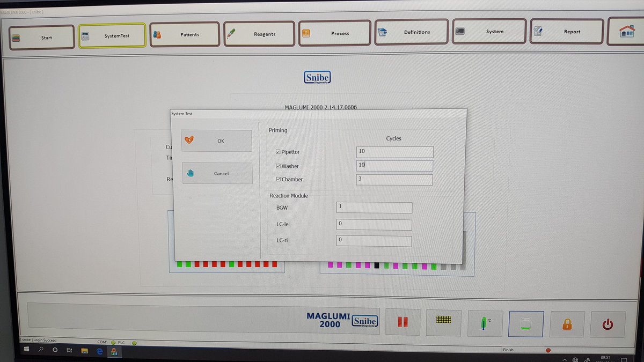Click the Snibe Diagnostic logo at top
Viewport: 644px width, 362px height.
click(317, 78)
